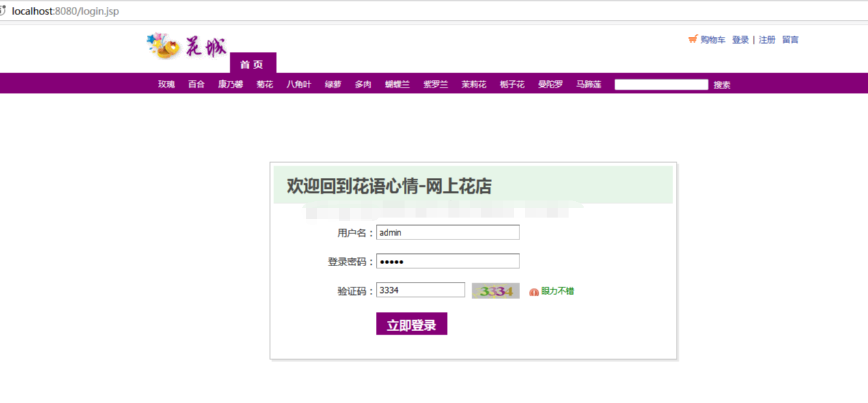Open the 多肉 category

click(x=363, y=85)
